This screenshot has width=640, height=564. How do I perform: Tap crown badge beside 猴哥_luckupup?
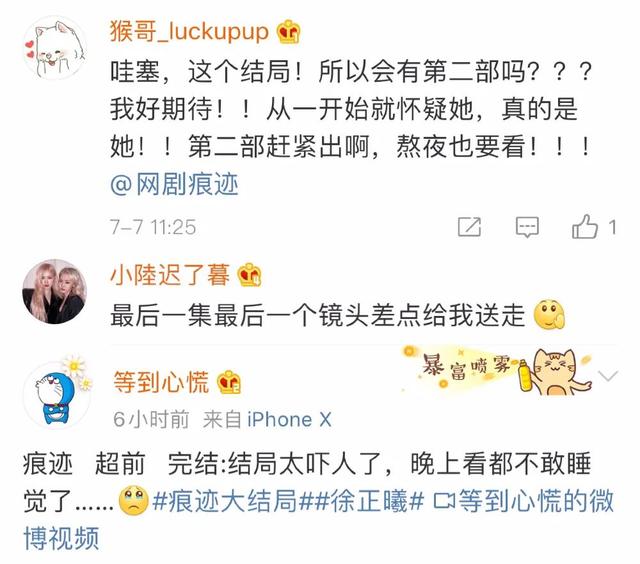[x=288, y=32]
